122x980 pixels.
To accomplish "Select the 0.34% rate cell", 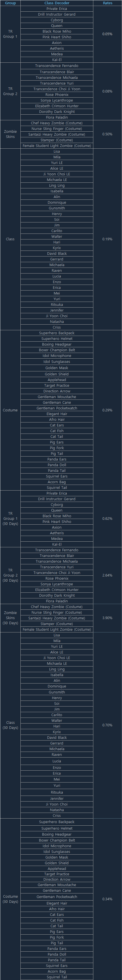I will coord(108,899).
